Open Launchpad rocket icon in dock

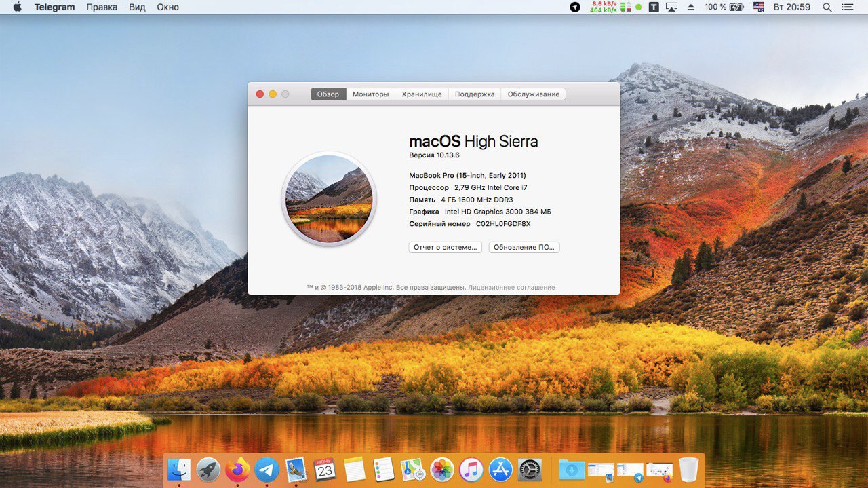click(x=208, y=469)
